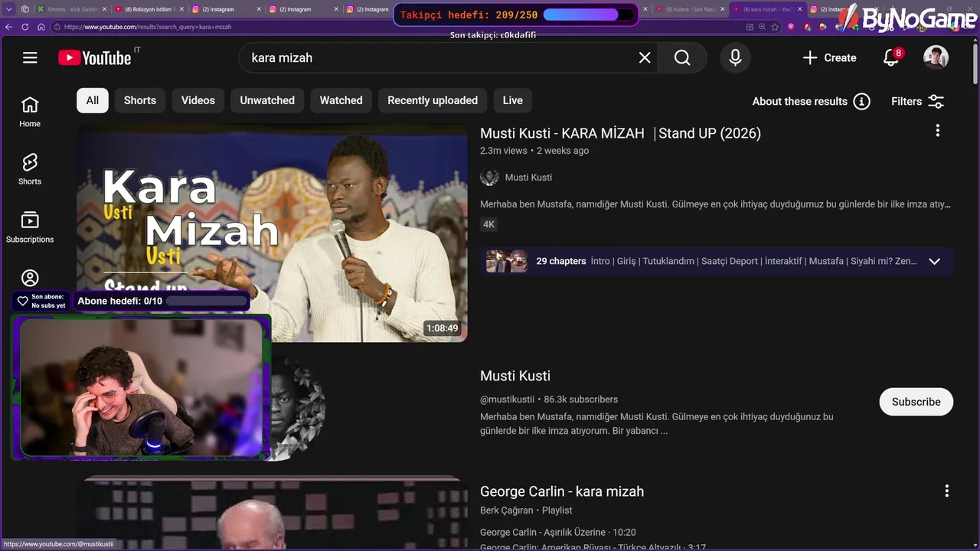Screen dimensions: 980x551
Task: Close the Rolüzyon bölüm tab
Action: 181,9
